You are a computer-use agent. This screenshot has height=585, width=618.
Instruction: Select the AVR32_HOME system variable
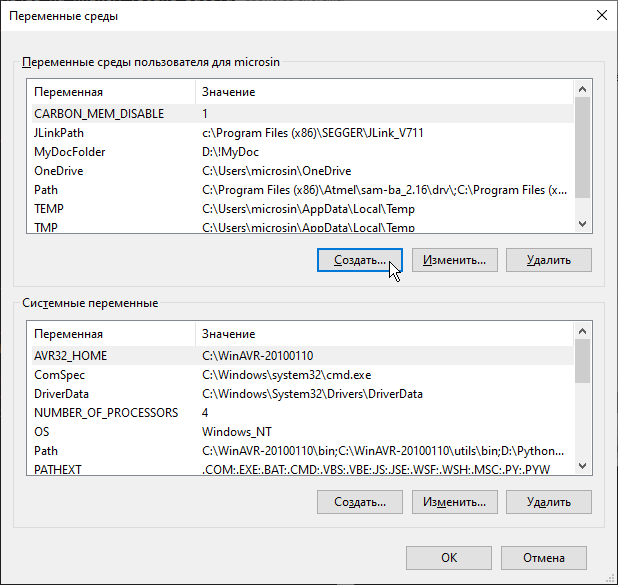point(302,356)
